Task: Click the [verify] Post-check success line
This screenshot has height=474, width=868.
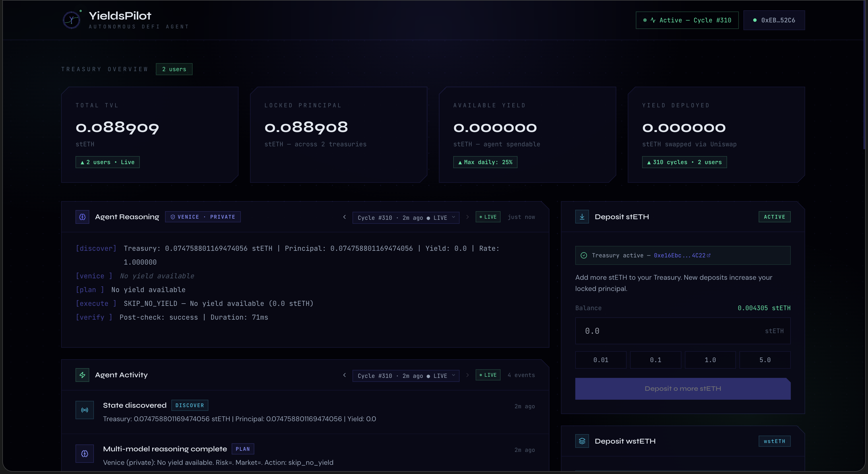Action: 172,317
